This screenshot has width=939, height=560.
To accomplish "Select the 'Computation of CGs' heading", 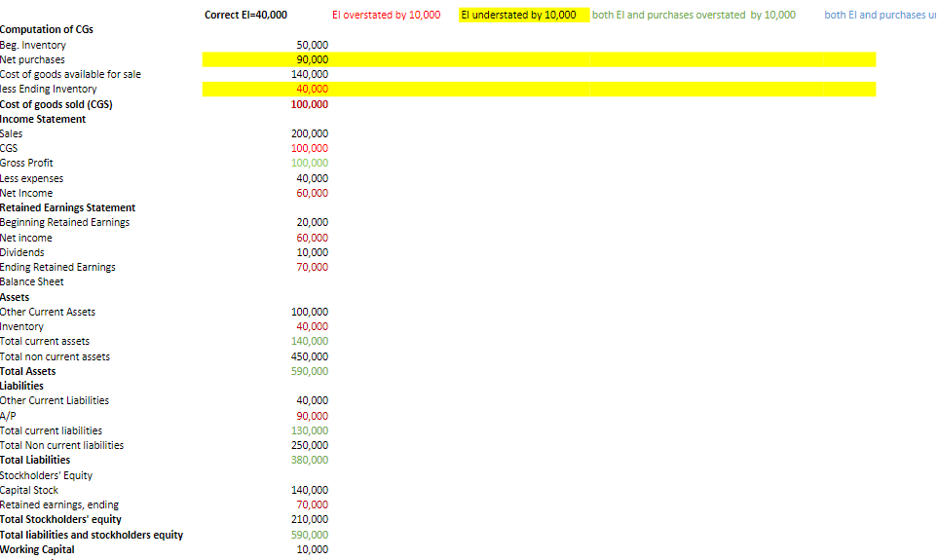I will coord(47,29).
